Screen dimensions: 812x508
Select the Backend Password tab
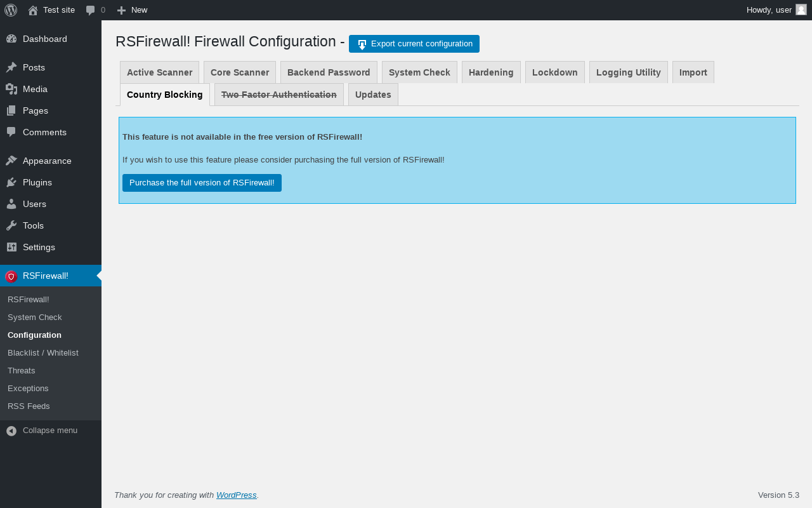point(329,72)
